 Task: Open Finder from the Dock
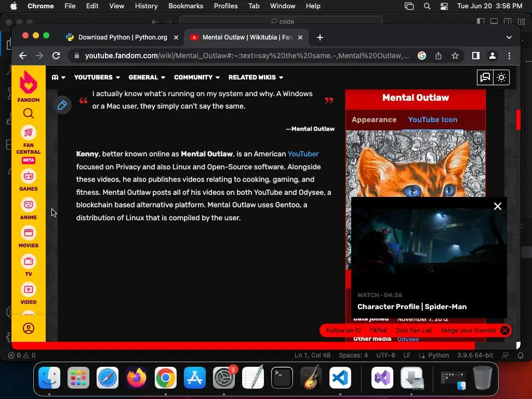click(49, 378)
